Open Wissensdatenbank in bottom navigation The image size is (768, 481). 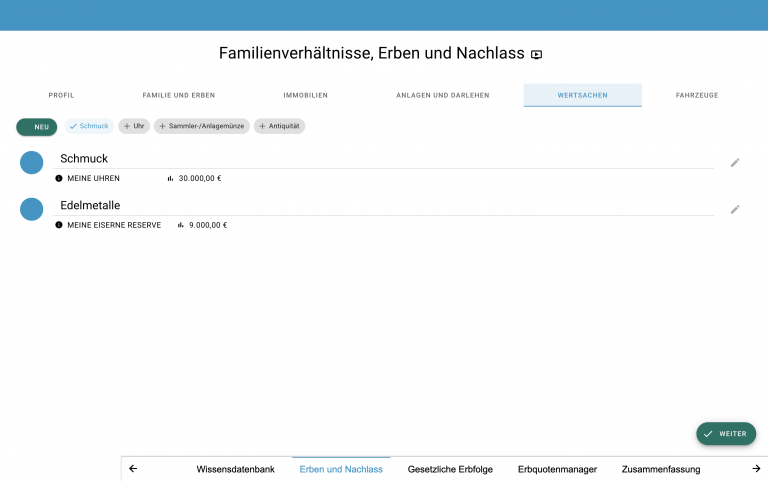click(236, 469)
